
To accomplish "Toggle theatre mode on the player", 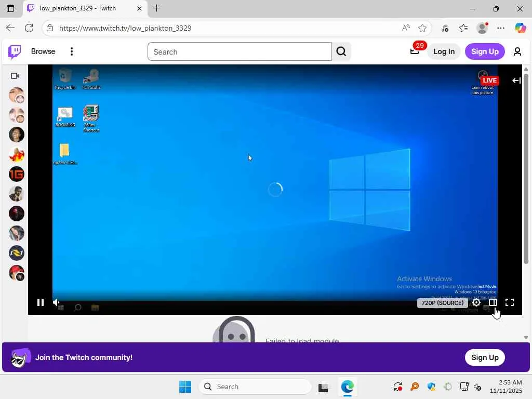I will click(x=493, y=302).
